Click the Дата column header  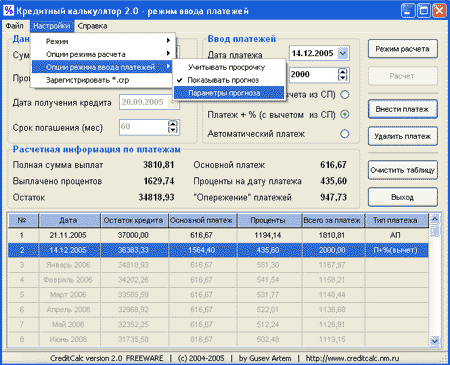click(69, 220)
